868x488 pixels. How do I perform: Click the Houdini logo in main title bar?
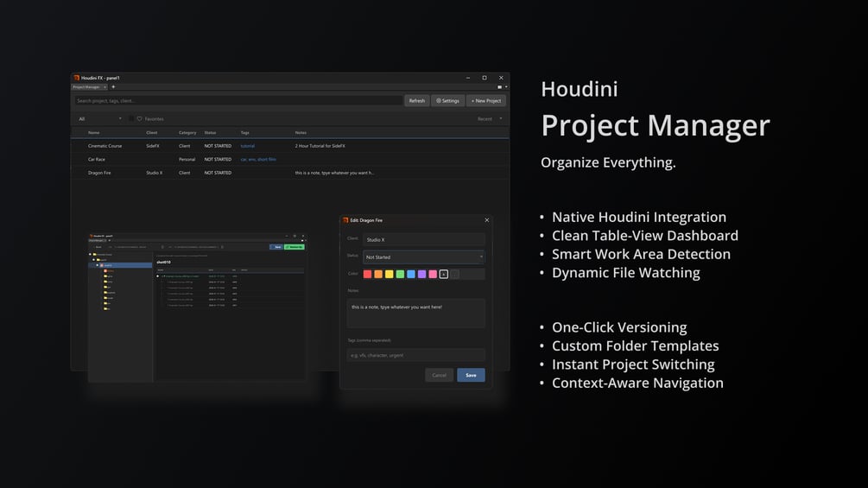(x=76, y=78)
